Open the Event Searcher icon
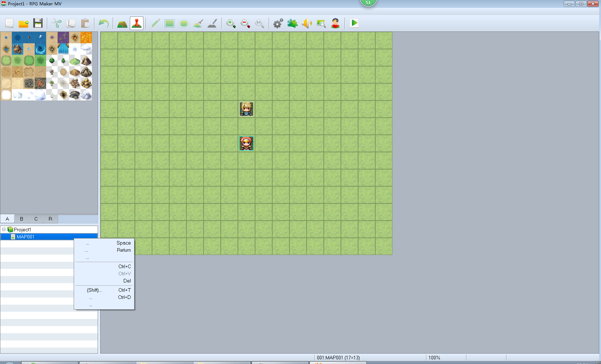The image size is (601, 364). tap(321, 23)
